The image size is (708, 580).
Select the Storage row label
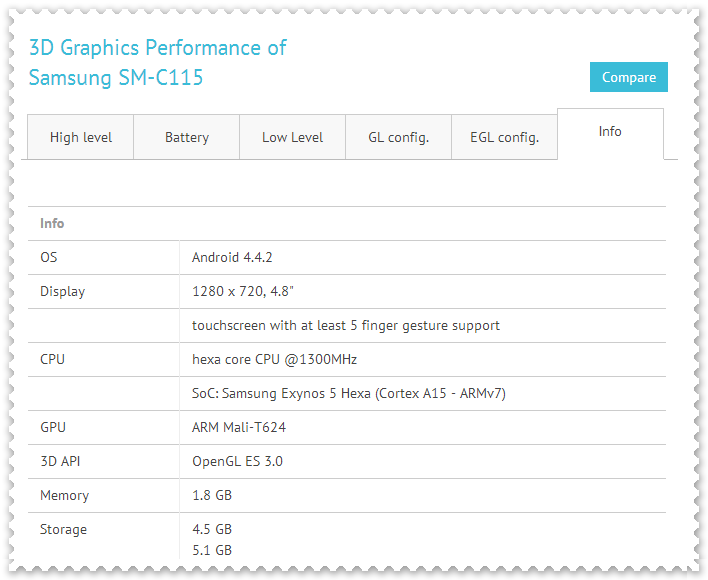click(63, 529)
